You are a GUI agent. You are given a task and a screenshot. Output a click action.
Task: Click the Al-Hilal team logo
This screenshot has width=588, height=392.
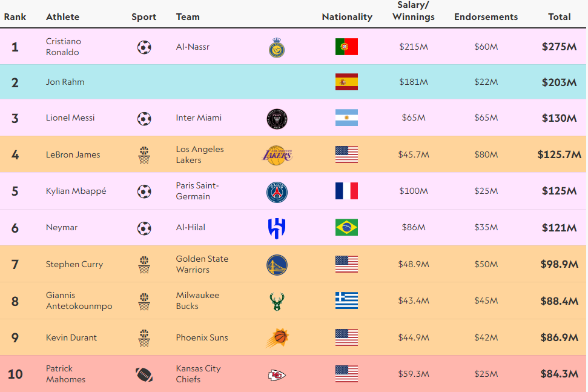click(x=277, y=228)
